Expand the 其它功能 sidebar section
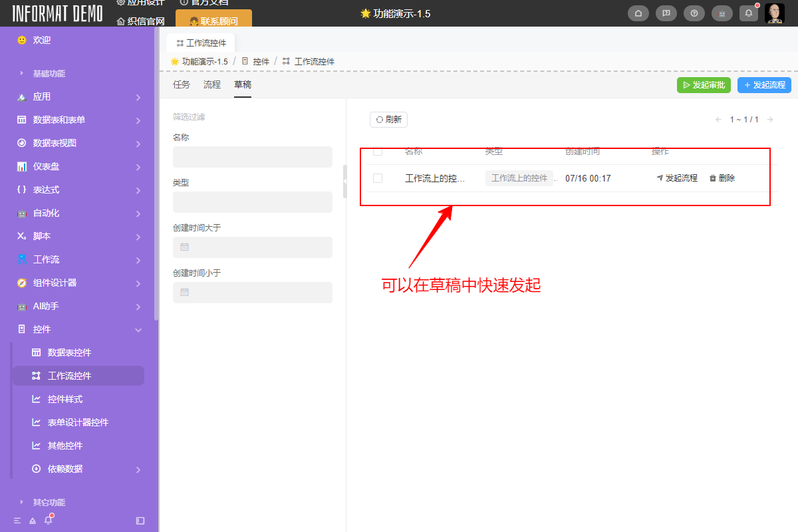798x532 pixels. (x=47, y=501)
